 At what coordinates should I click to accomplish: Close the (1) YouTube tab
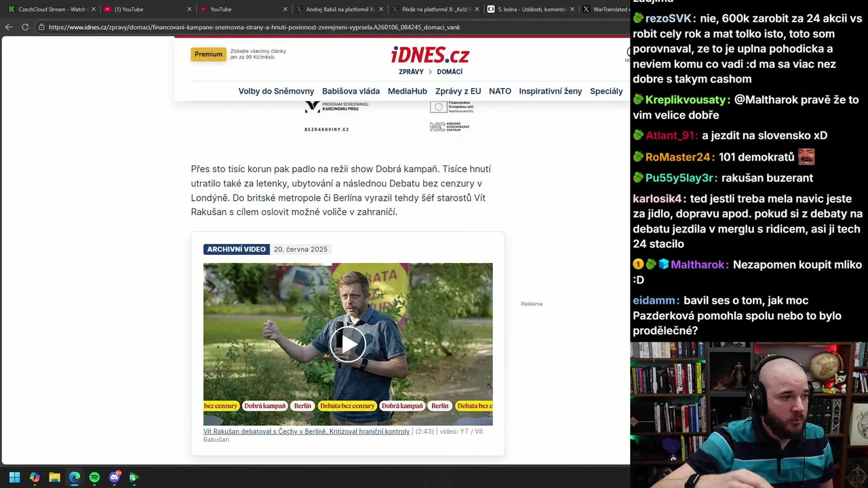pos(189,9)
